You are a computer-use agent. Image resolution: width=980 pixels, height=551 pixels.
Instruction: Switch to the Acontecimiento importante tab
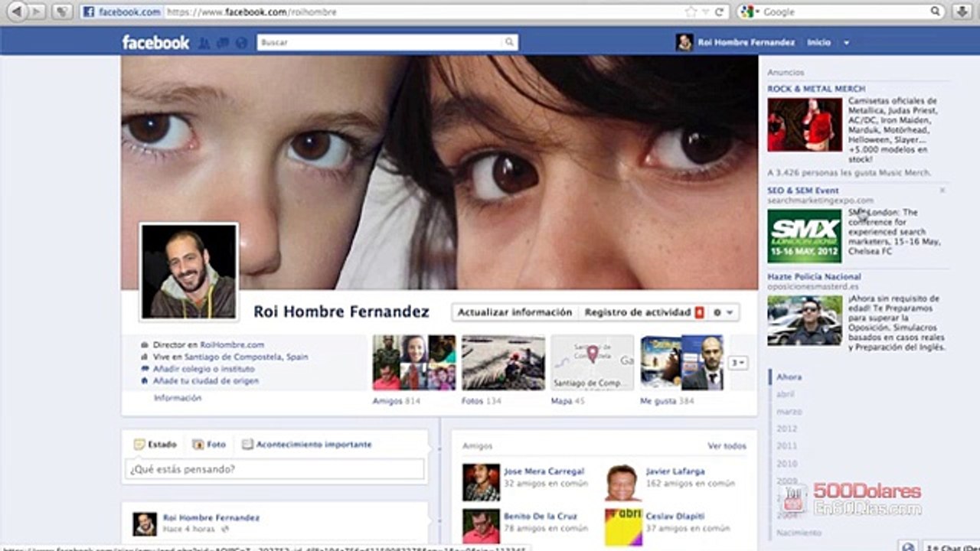[x=307, y=444]
